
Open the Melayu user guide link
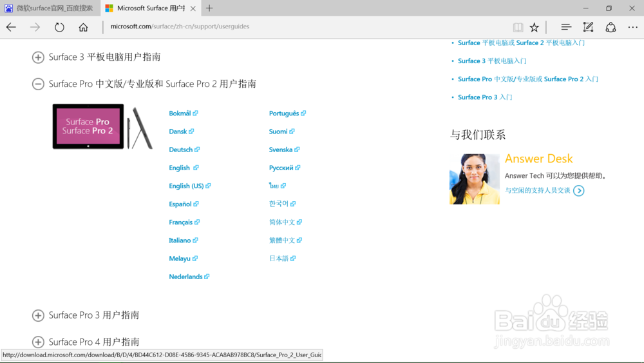tap(183, 259)
